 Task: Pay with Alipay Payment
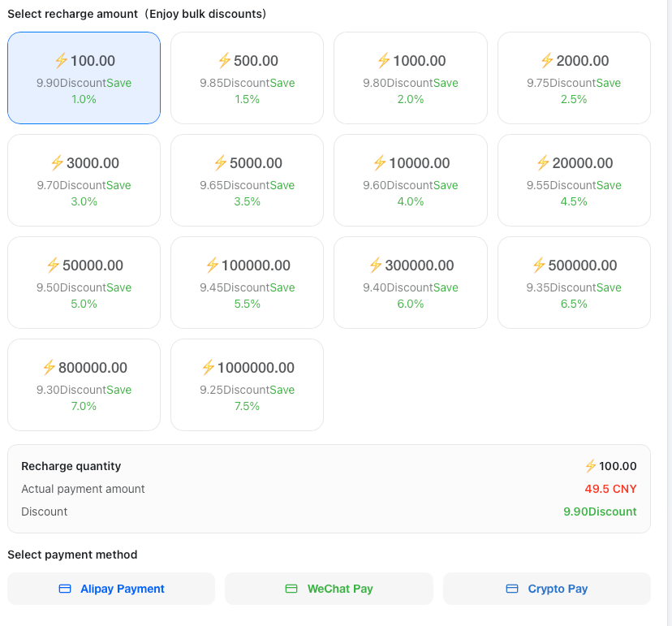(x=111, y=589)
